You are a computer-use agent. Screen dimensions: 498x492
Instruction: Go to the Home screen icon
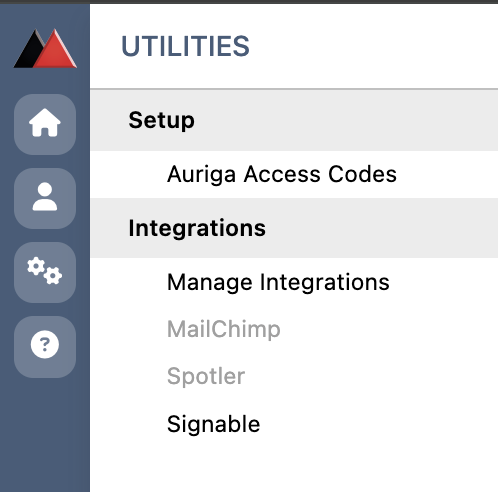tap(45, 124)
